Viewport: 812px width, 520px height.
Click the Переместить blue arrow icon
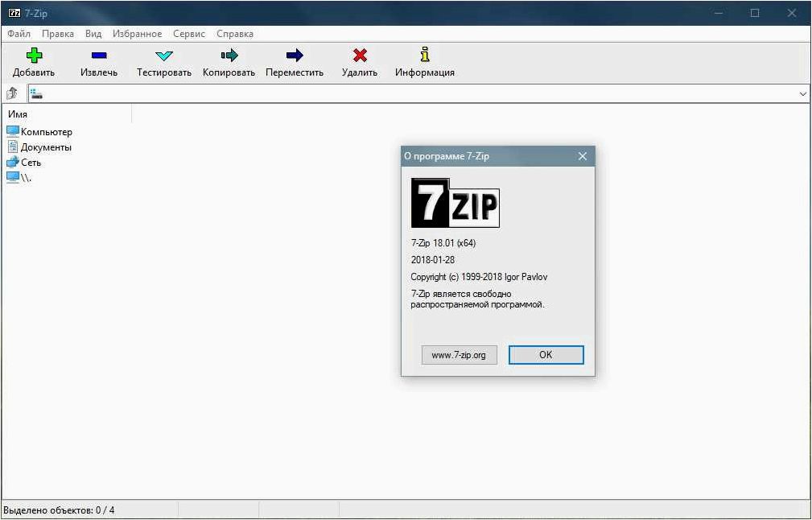(295, 55)
